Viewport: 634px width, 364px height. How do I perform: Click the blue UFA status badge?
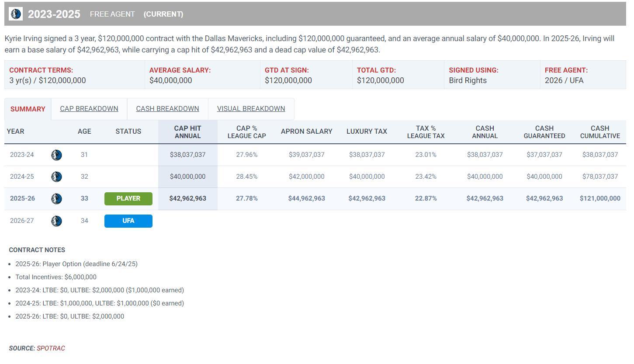pos(128,221)
